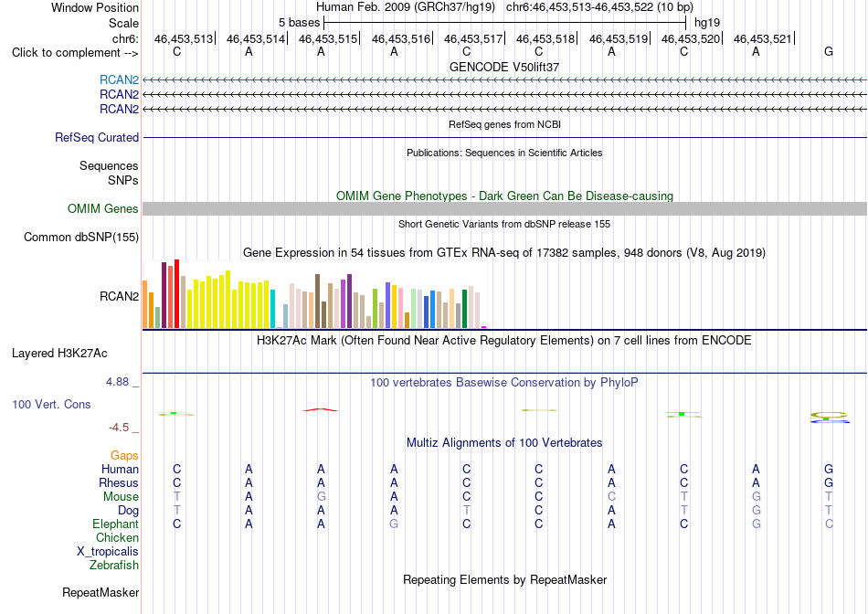Click the Sequences track label

click(109, 165)
